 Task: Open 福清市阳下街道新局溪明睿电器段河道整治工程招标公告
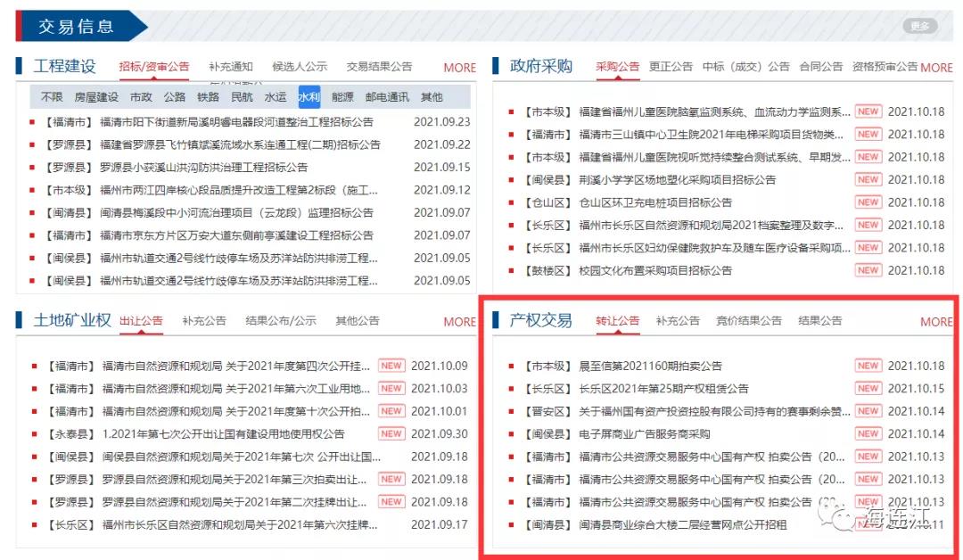[236, 122]
